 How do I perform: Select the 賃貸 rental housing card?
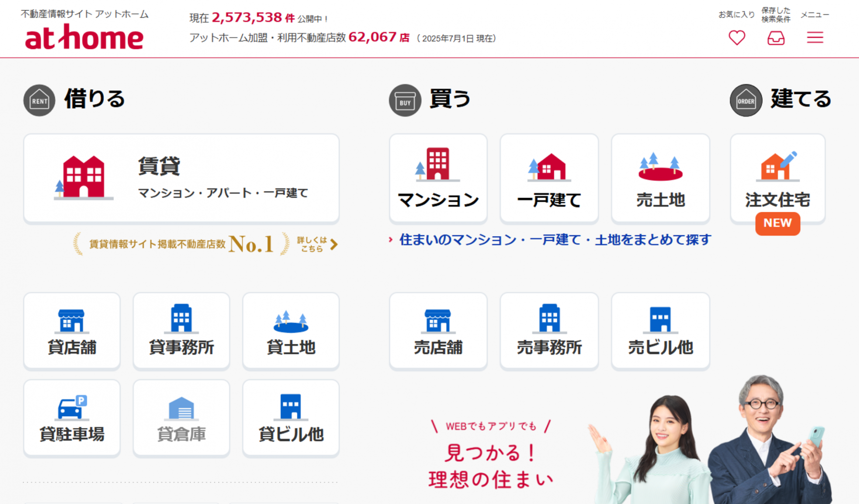(181, 178)
